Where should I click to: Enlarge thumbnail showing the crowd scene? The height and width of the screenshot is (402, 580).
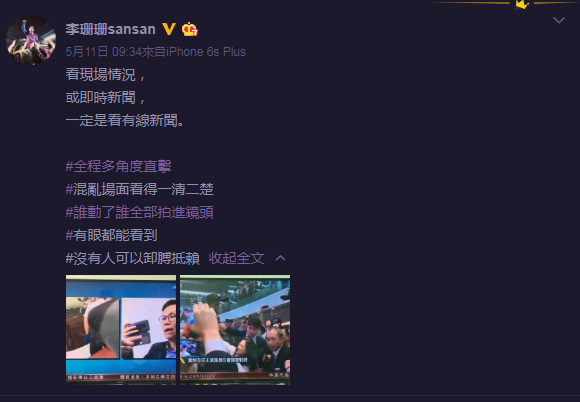235,330
